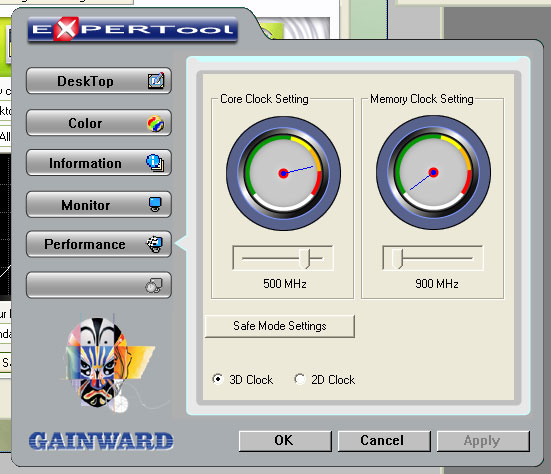Confirm with the OK button

[x=285, y=441]
